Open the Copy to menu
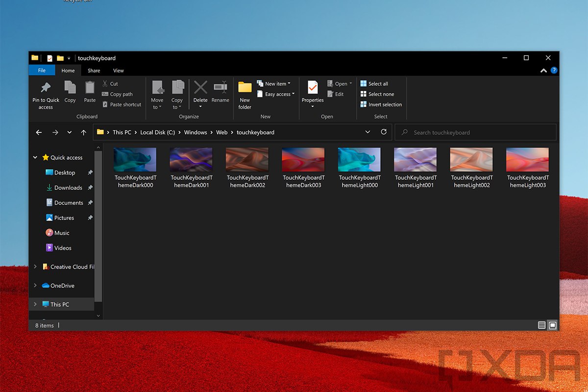The width and height of the screenshot is (588, 392). click(x=177, y=96)
